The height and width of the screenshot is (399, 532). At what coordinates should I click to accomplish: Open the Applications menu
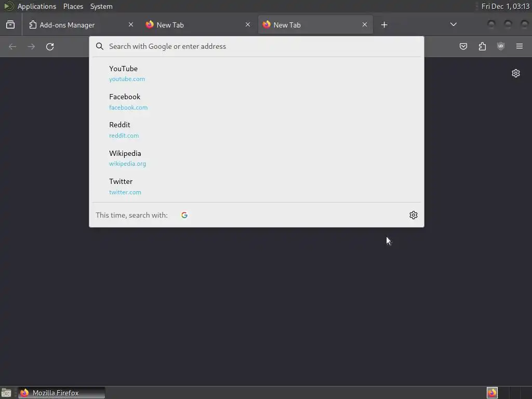(37, 6)
